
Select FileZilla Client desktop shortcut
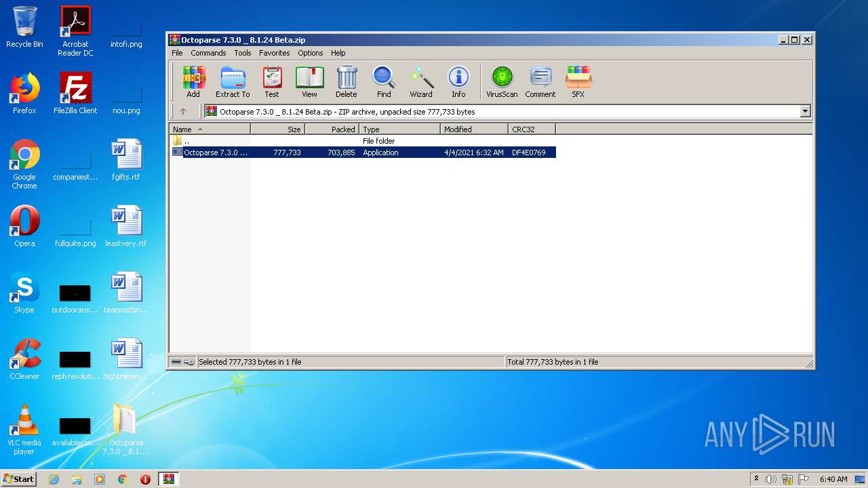click(x=75, y=94)
